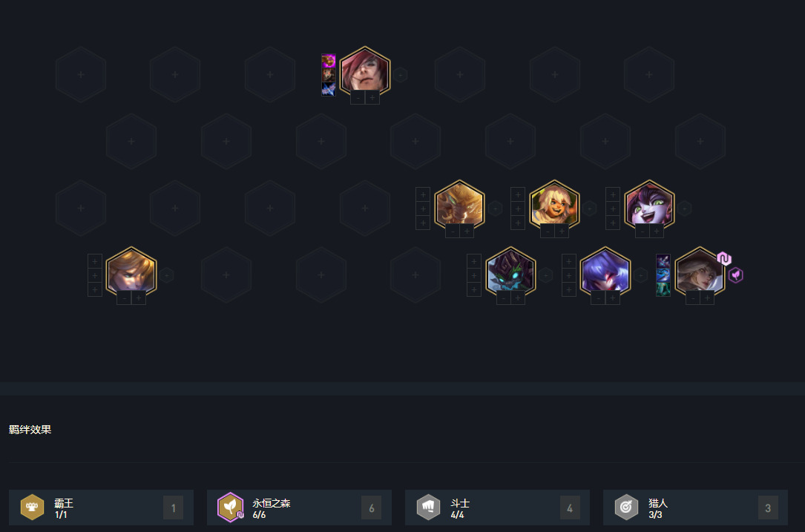Select the white-haired champion wearing a hat
805x532 pixels.
(x=700, y=272)
